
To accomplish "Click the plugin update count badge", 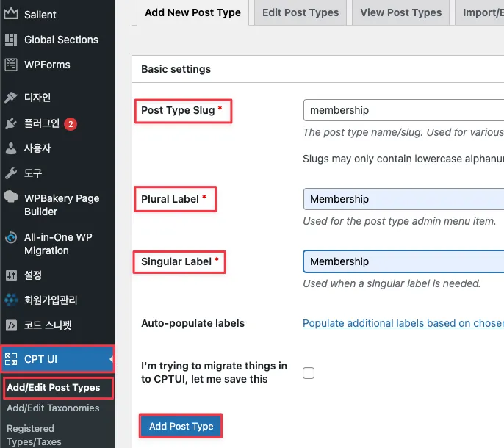I will click(x=71, y=124).
